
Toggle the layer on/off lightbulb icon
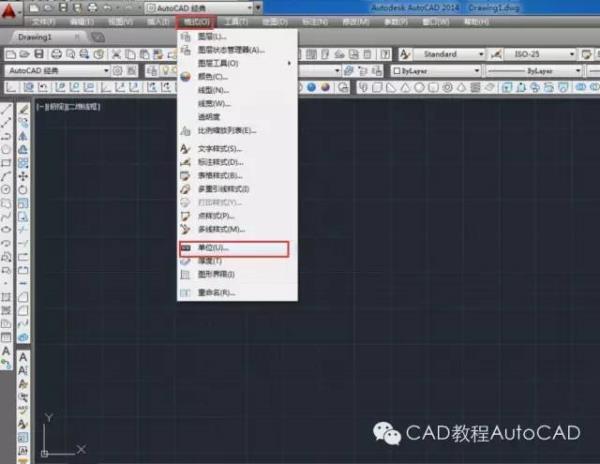[x=165, y=71]
